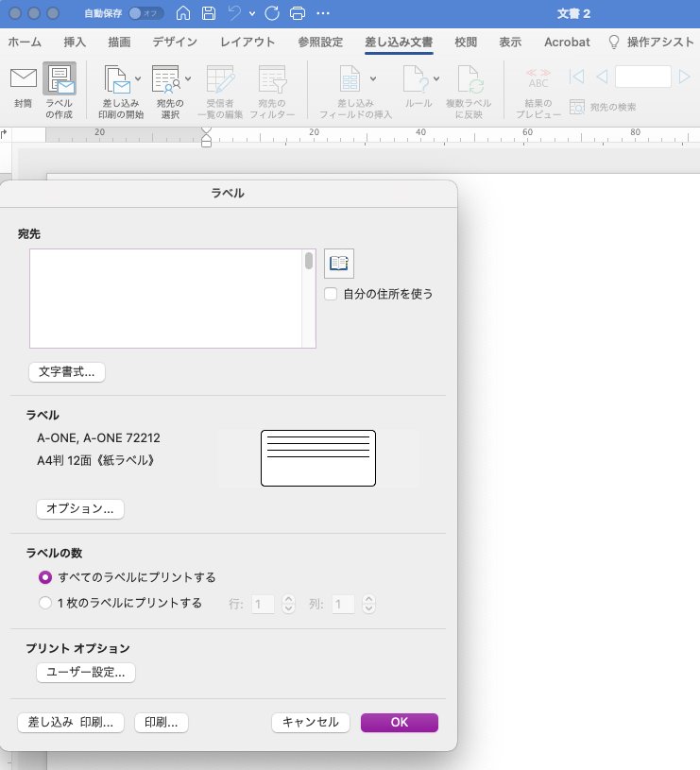Click the 列 (column) stepper arrows
Viewport: 700px width, 770px height.
[368, 604]
